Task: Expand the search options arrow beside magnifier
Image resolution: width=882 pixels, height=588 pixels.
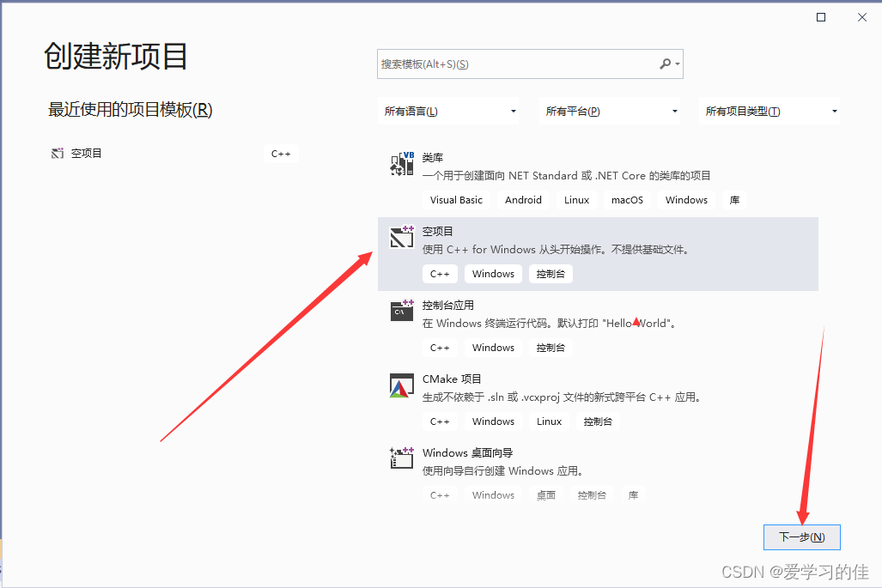Action: [x=678, y=64]
